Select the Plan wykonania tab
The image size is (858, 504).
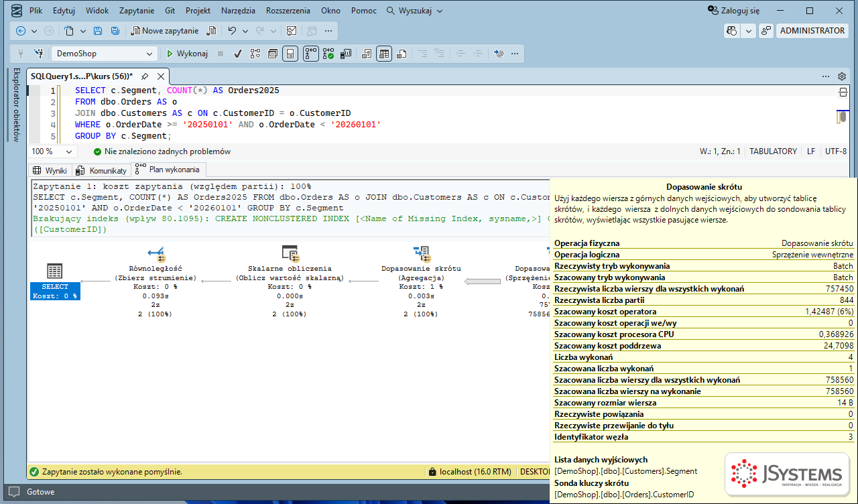click(x=168, y=170)
